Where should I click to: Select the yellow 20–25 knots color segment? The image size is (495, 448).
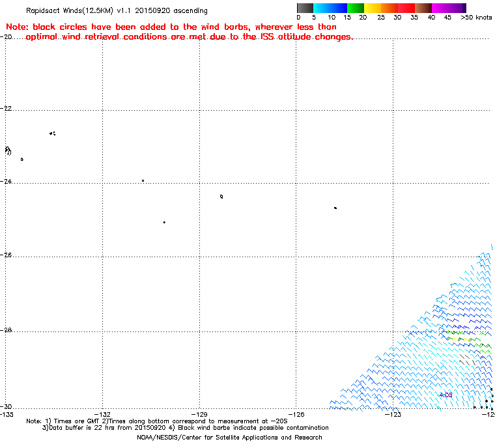(373, 8)
